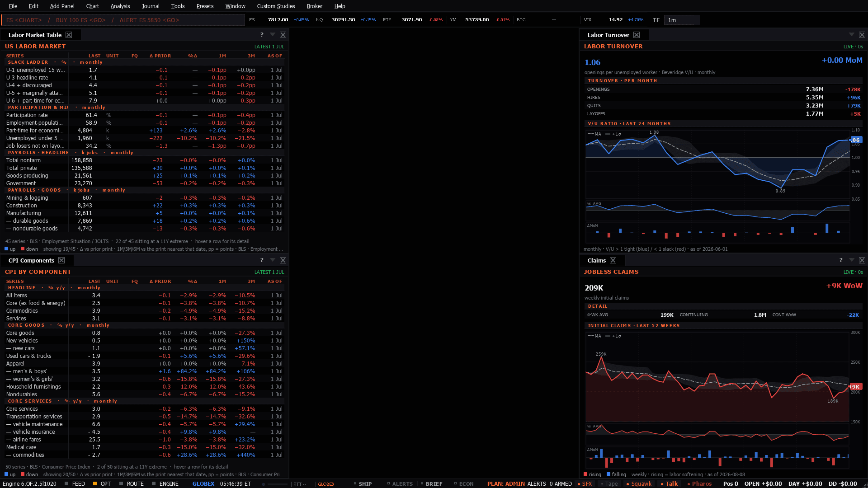The height and width of the screenshot is (488, 868).
Task: Click the GLOBEX session label
Action: pos(203,484)
